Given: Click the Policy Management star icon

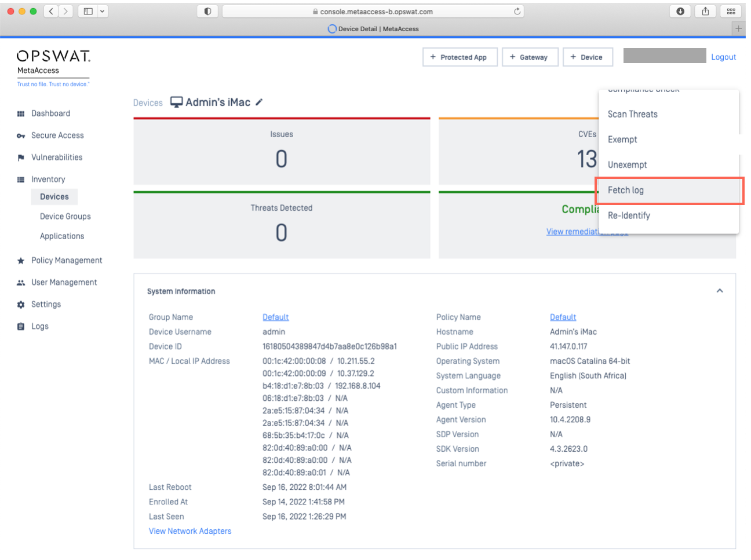Looking at the screenshot, I should tap(21, 261).
